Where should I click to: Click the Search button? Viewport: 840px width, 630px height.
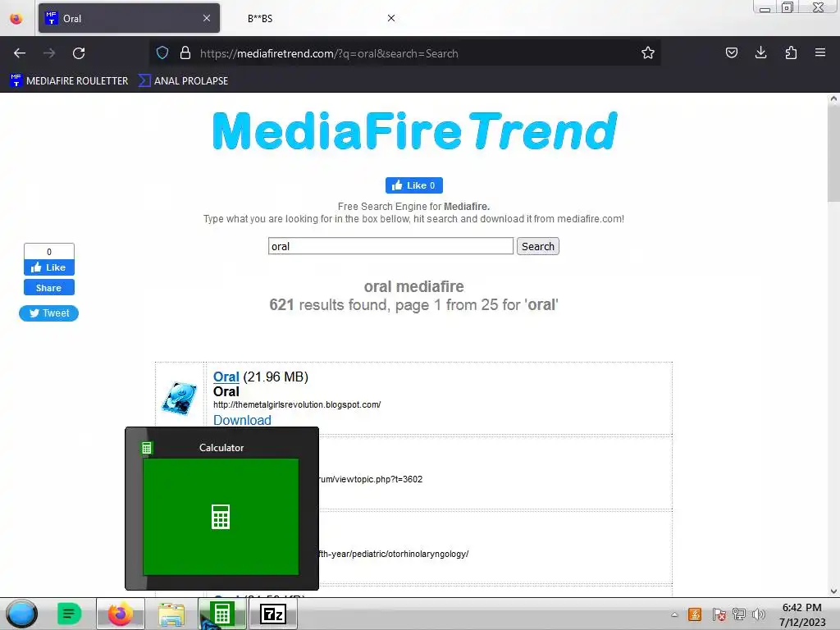(538, 246)
